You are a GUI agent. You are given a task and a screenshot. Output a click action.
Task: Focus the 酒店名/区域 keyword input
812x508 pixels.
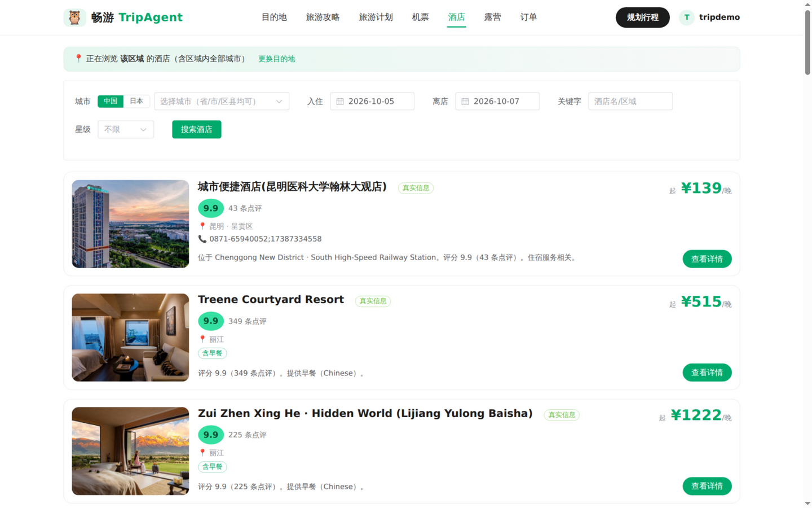pyautogui.click(x=630, y=102)
